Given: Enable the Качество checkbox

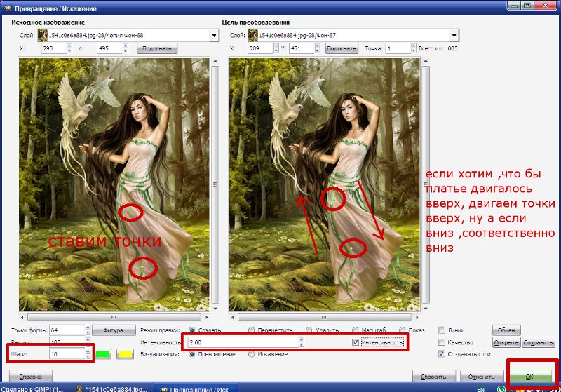Looking at the screenshot, I should pos(442,342).
